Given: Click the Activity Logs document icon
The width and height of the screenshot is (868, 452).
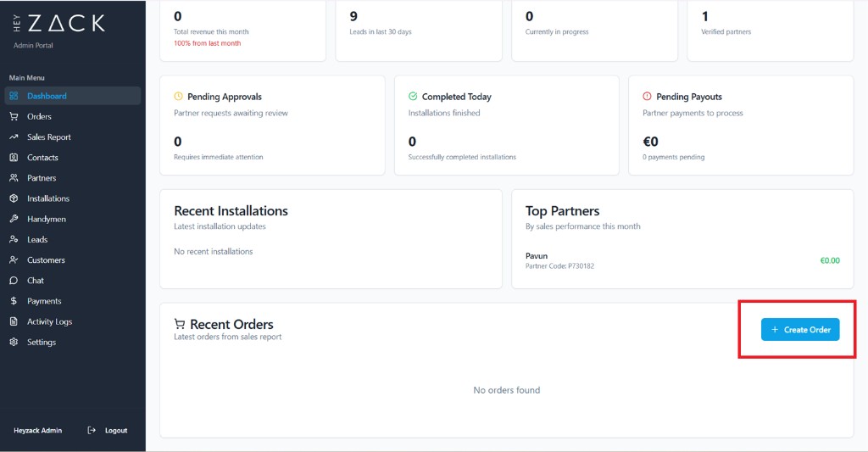Looking at the screenshot, I should point(14,321).
